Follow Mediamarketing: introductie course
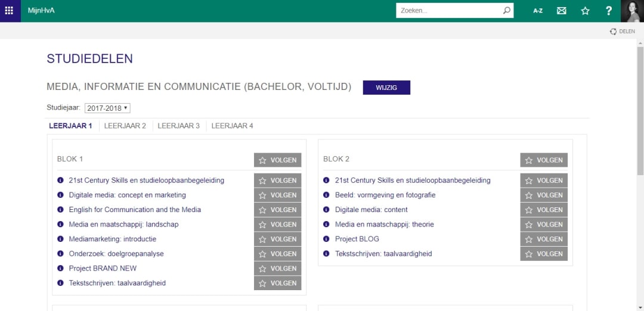 point(278,239)
